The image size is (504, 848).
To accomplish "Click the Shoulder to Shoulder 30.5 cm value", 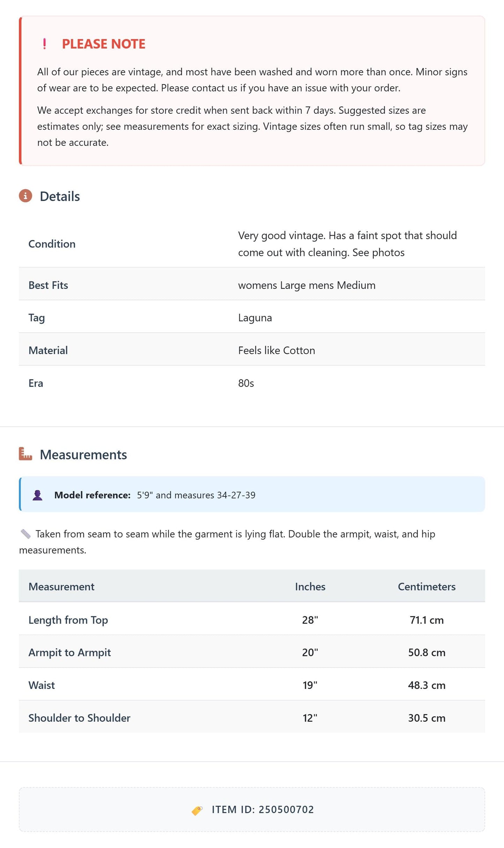I will pos(427,718).
